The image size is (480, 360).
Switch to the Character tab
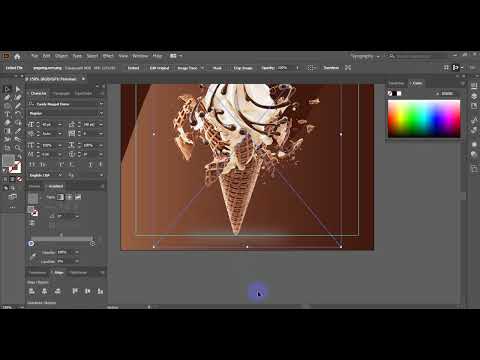click(x=39, y=93)
